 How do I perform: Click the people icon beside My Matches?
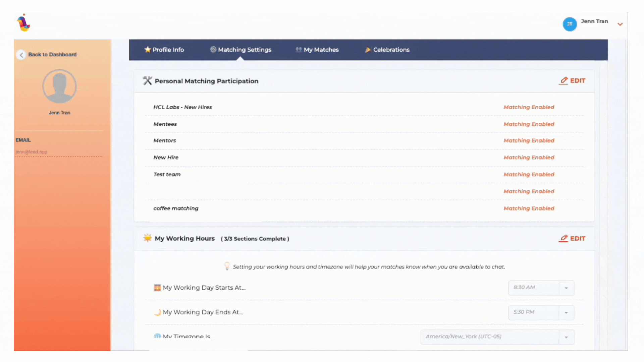point(299,50)
